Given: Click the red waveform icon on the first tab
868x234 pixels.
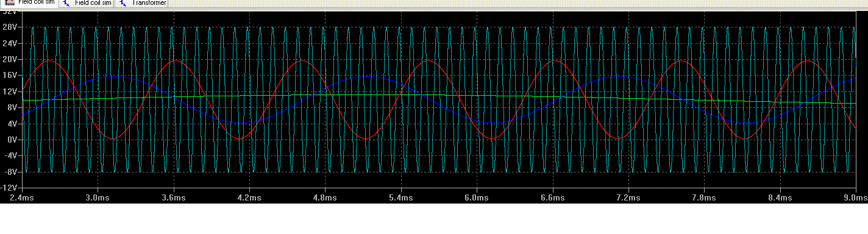Looking at the screenshot, I should click(x=10, y=2).
